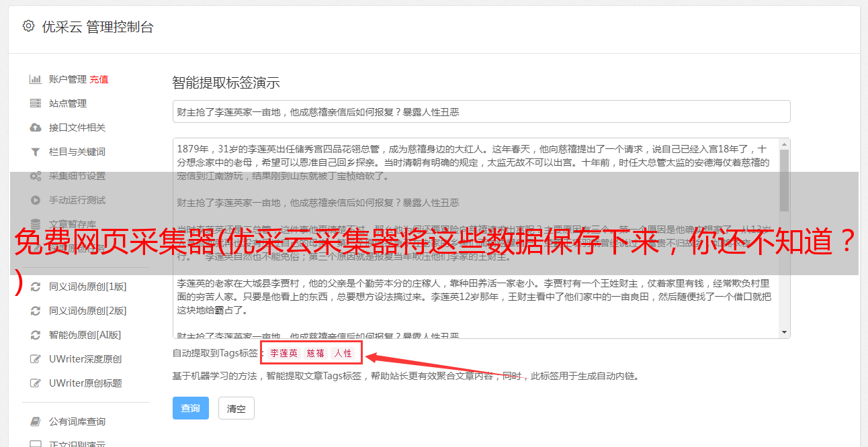The height and width of the screenshot is (447, 868).
Task: Click the 接口文件相关 cloud upload icon
Action: tap(36, 128)
